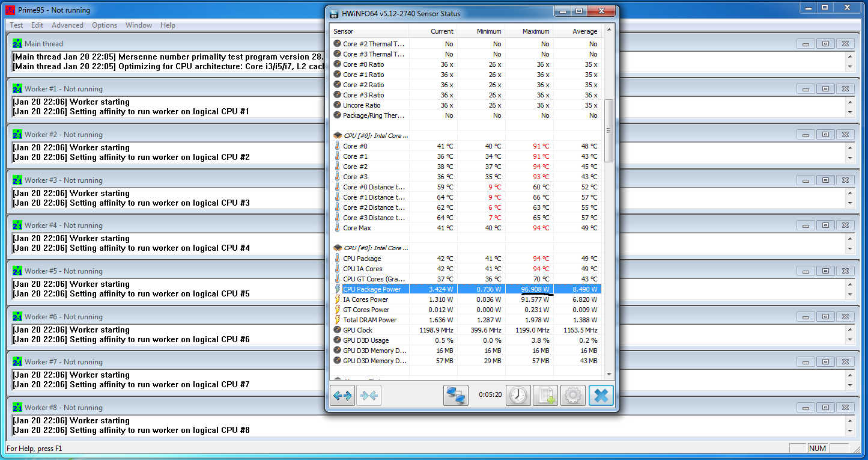This screenshot has width=868, height=460.
Task: Click the Worker #4 window icon
Action: pyautogui.click(x=17, y=225)
